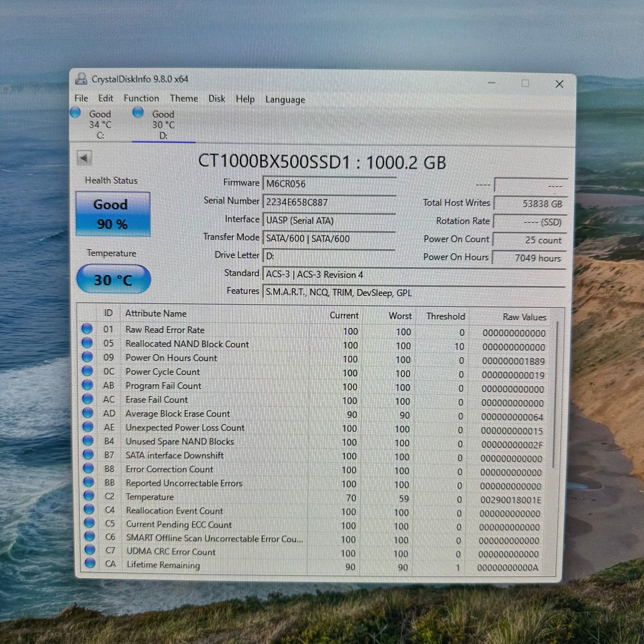Click status orb for Erase Fail Count
Image resolution: width=644 pixels, height=644 pixels.
point(88,398)
